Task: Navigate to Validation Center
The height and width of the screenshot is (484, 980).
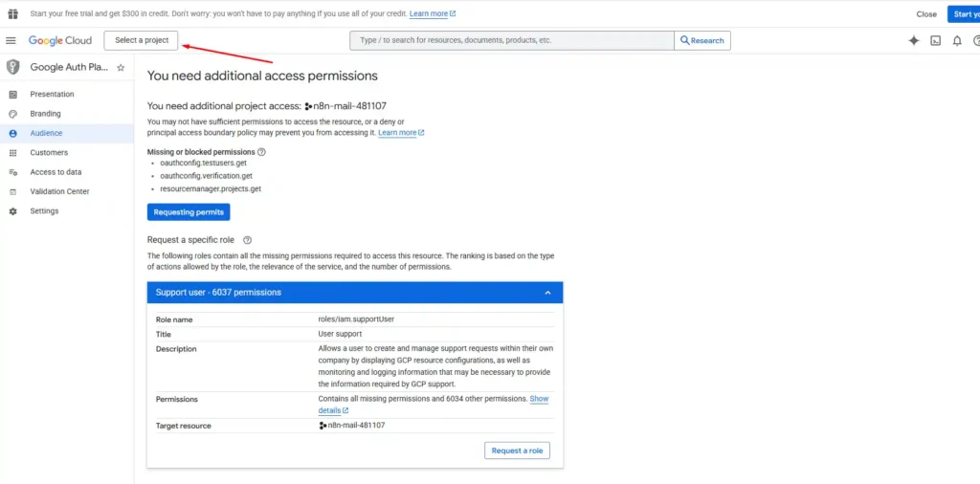Action: [x=59, y=191]
